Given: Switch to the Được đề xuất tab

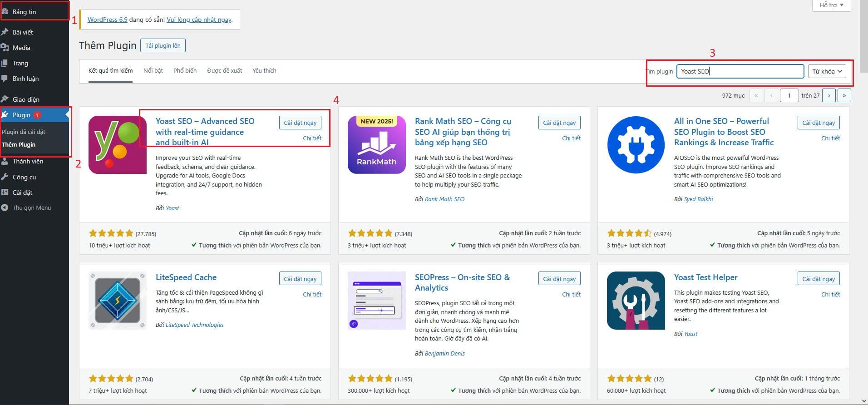Looking at the screenshot, I should pos(224,71).
